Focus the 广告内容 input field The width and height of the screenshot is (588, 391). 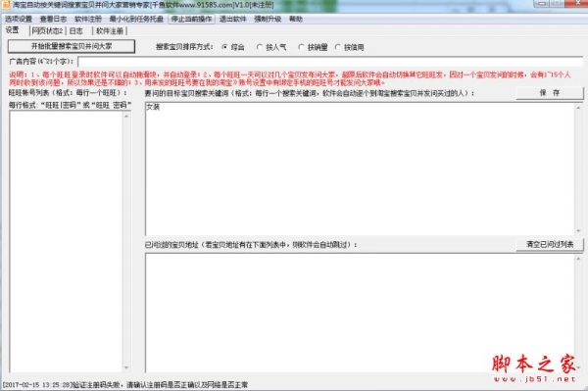click(x=330, y=62)
